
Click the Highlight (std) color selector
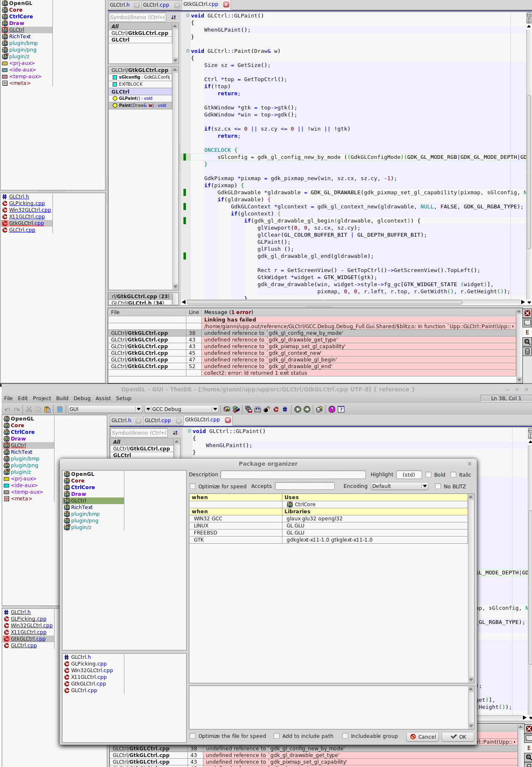pyautogui.click(x=408, y=475)
